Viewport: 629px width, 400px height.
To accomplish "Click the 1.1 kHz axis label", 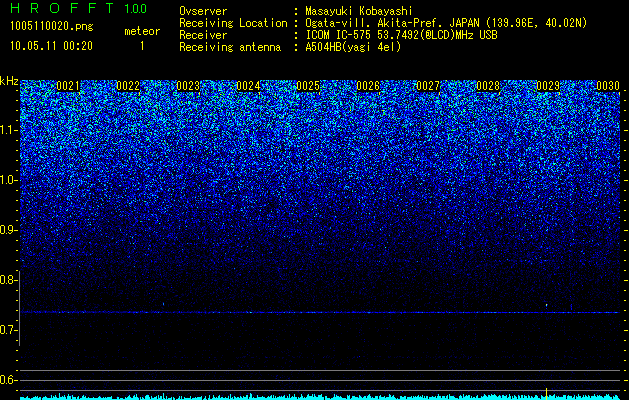I will (x=8, y=130).
